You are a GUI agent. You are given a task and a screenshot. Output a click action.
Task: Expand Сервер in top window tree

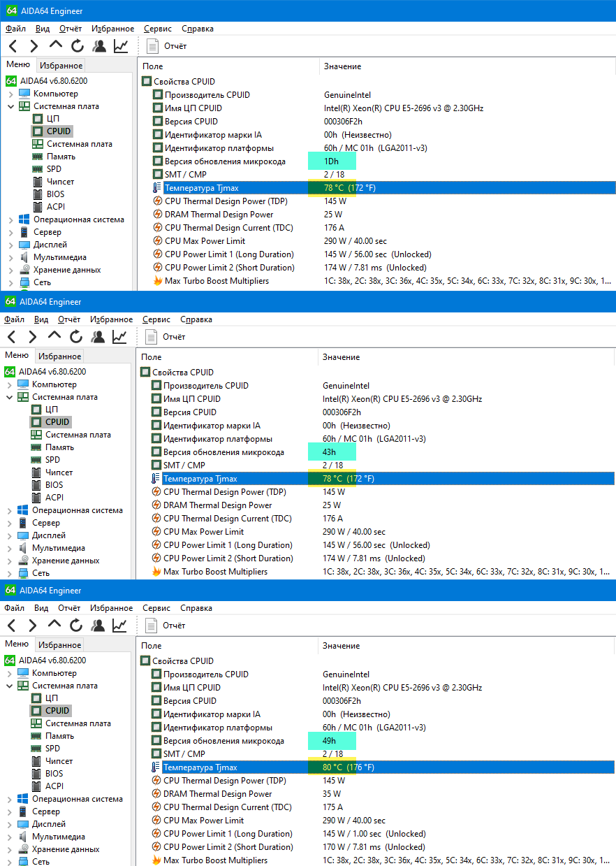point(11,232)
